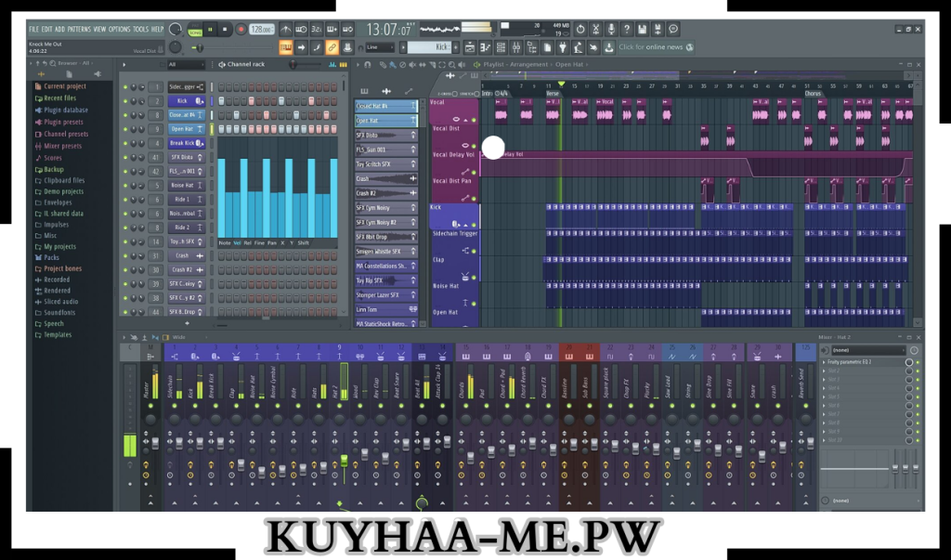
Task: Click the highlighted typing keyboard piano icon
Action: coord(286,47)
